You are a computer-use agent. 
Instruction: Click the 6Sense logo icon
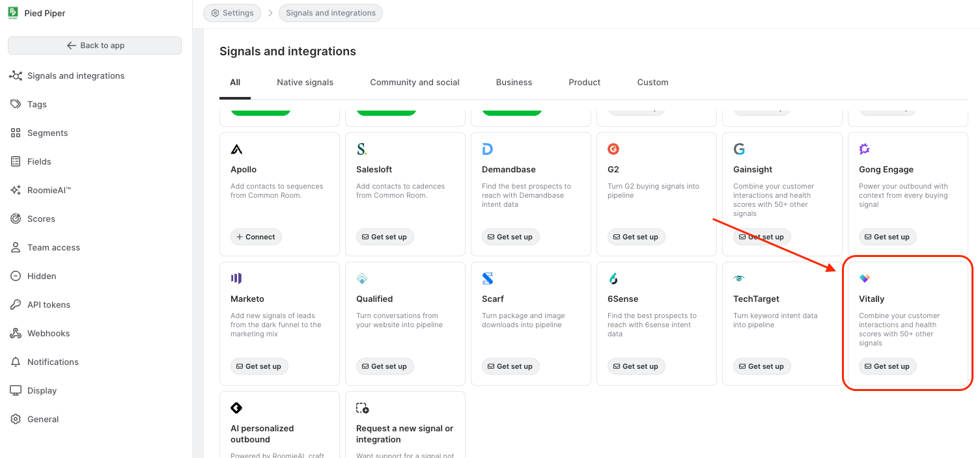pyautogui.click(x=613, y=278)
